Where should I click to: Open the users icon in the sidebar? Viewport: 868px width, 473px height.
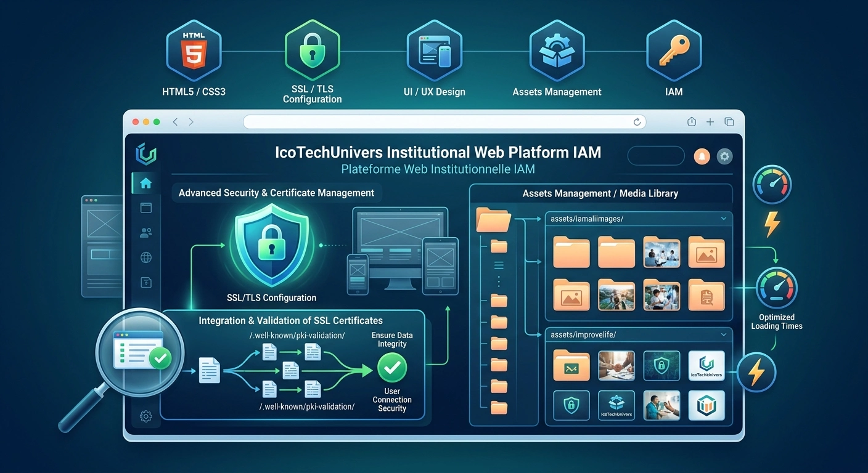[146, 233]
